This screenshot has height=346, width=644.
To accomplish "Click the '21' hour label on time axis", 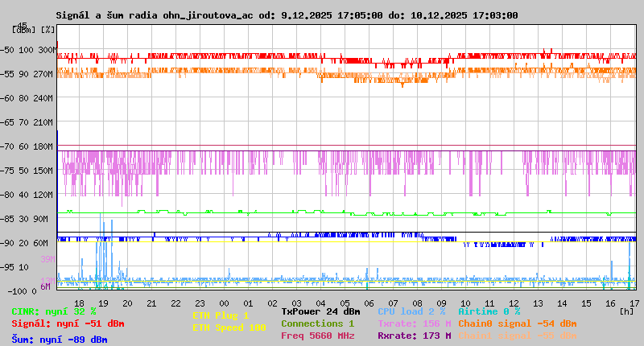I will pyautogui.click(x=151, y=303).
